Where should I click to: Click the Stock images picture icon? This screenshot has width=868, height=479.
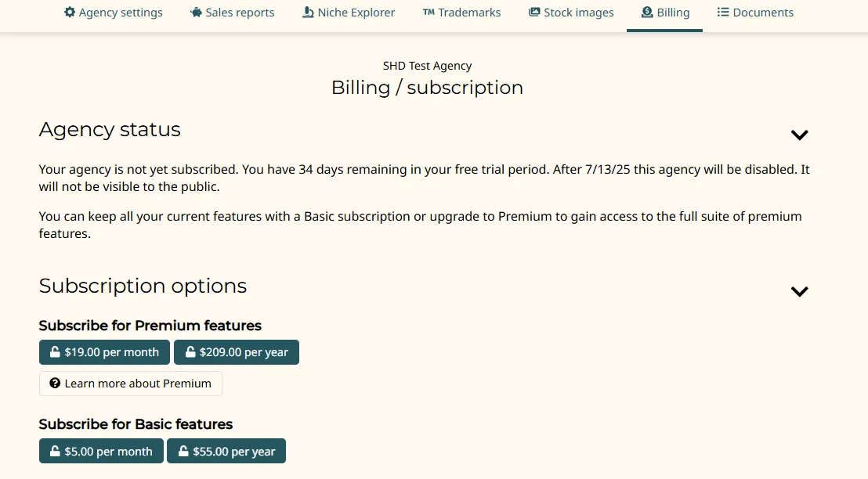[x=534, y=13]
